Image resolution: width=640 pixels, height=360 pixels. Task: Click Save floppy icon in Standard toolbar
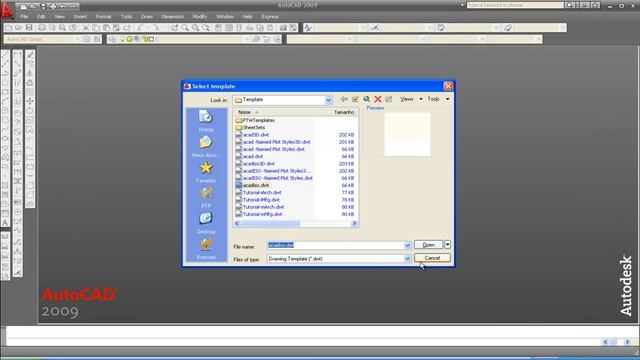pos(29,28)
